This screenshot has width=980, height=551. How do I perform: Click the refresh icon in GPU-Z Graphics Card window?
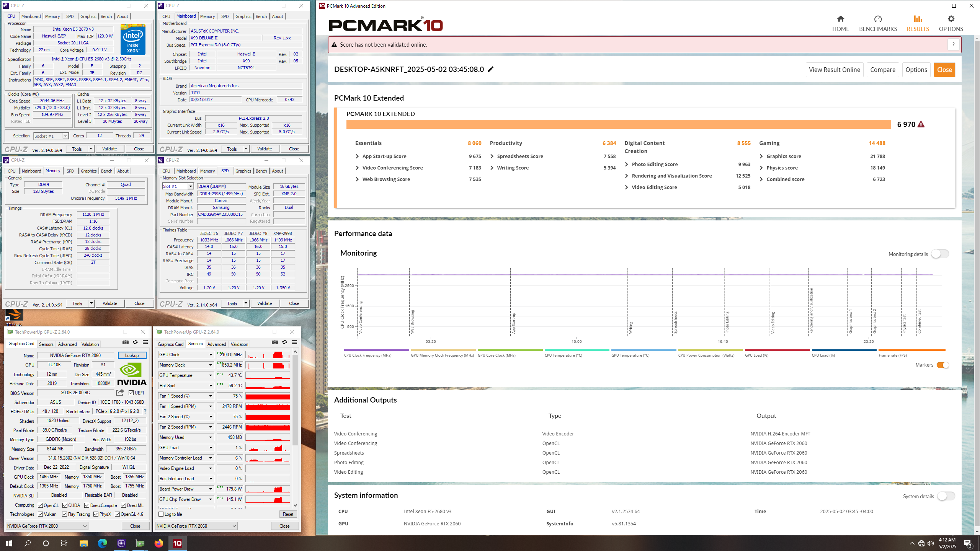coord(135,342)
